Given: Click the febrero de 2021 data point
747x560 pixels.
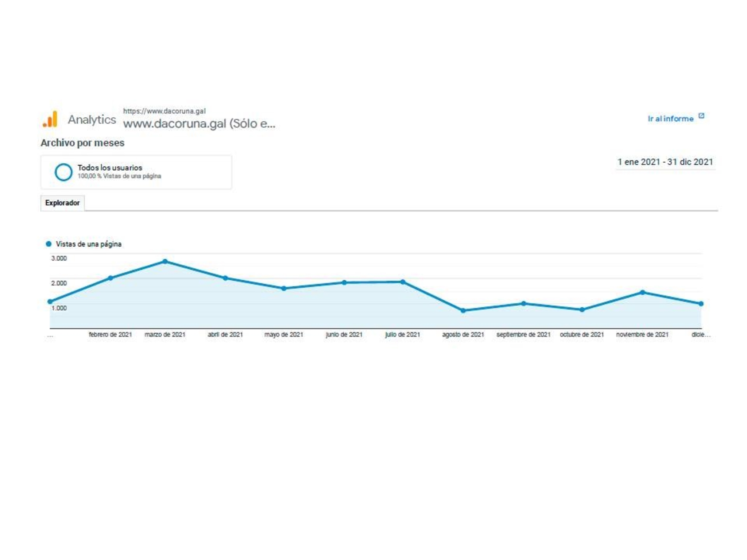Looking at the screenshot, I should tap(111, 278).
